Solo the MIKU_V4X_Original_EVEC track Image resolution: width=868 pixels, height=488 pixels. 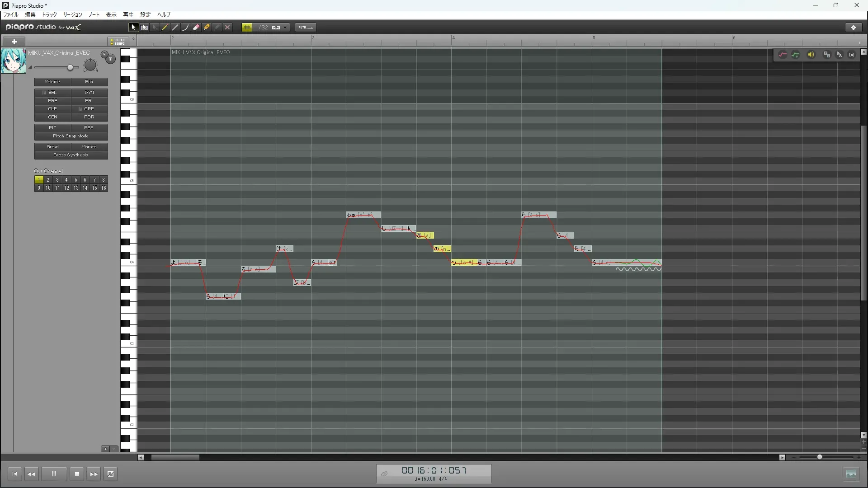(104, 55)
